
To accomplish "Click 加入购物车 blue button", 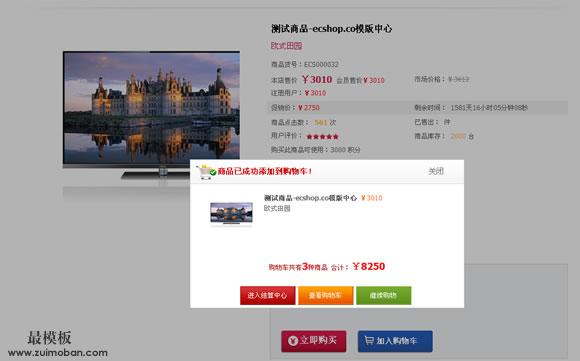I will (395, 341).
